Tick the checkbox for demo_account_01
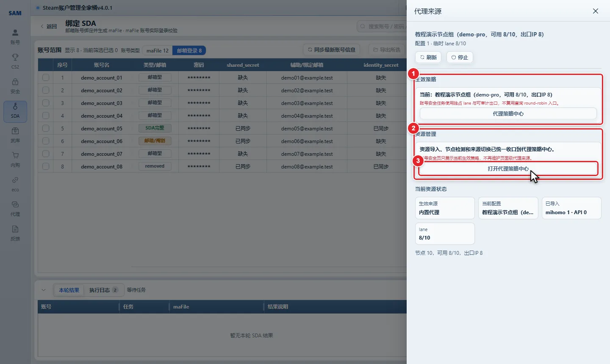This screenshot has height=364, width=610. pos(46,77)
